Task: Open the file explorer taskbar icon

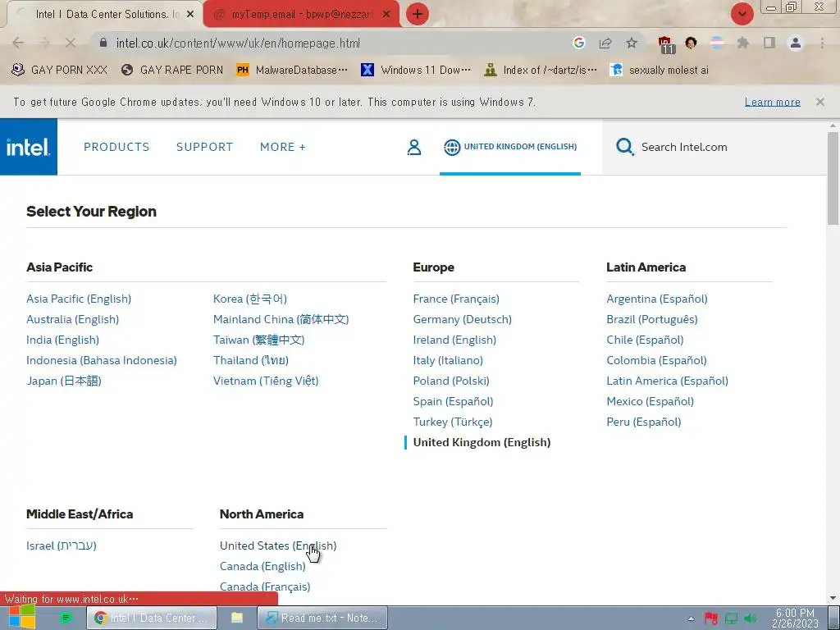Action: 237,618
